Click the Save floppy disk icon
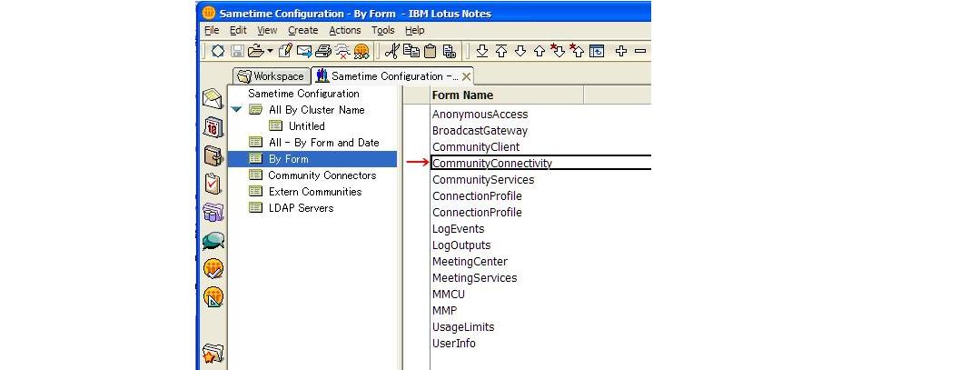Viewport: 980px width, 370px height. pyautogui.click(x=237, y=51)
